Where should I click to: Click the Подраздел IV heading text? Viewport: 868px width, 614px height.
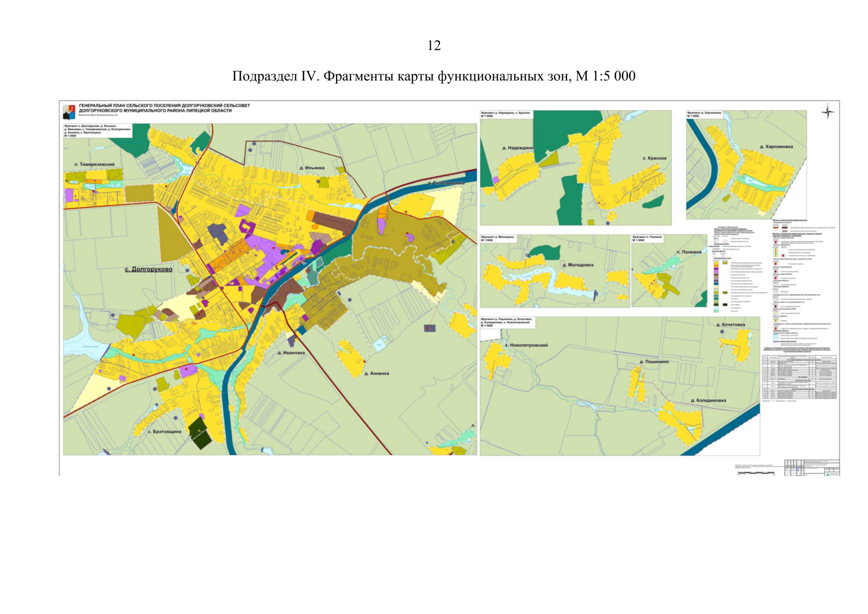pos(434,76)
